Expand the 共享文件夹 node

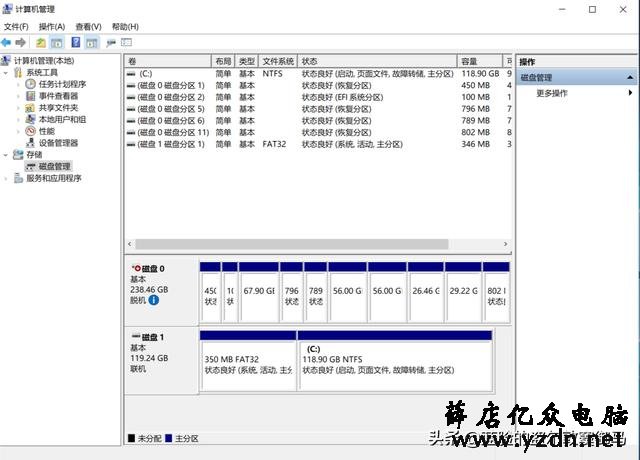coord(19,108)
